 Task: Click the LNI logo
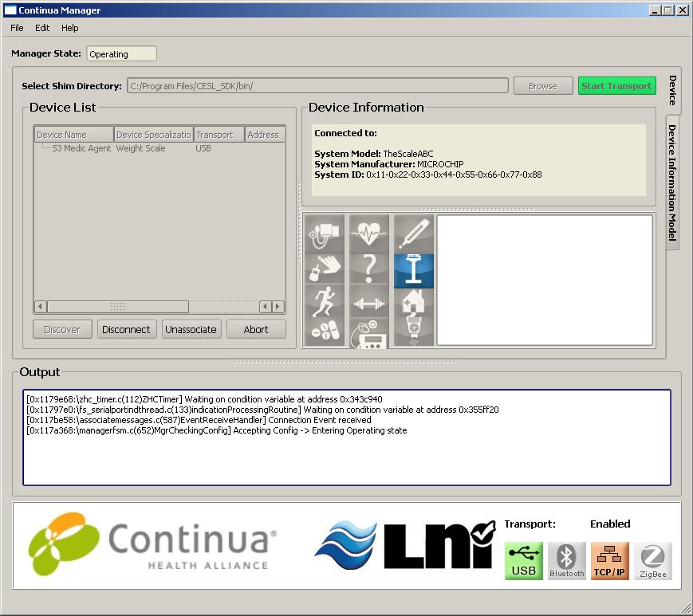pyautogui.click(x=405, y=545)
